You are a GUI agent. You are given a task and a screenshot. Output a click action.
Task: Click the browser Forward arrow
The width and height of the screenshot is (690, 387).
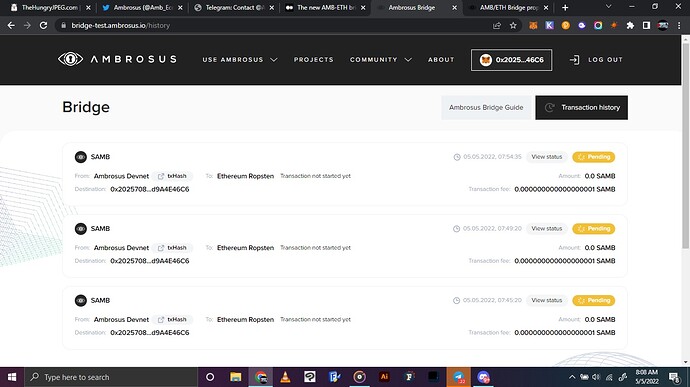point(27,26)
